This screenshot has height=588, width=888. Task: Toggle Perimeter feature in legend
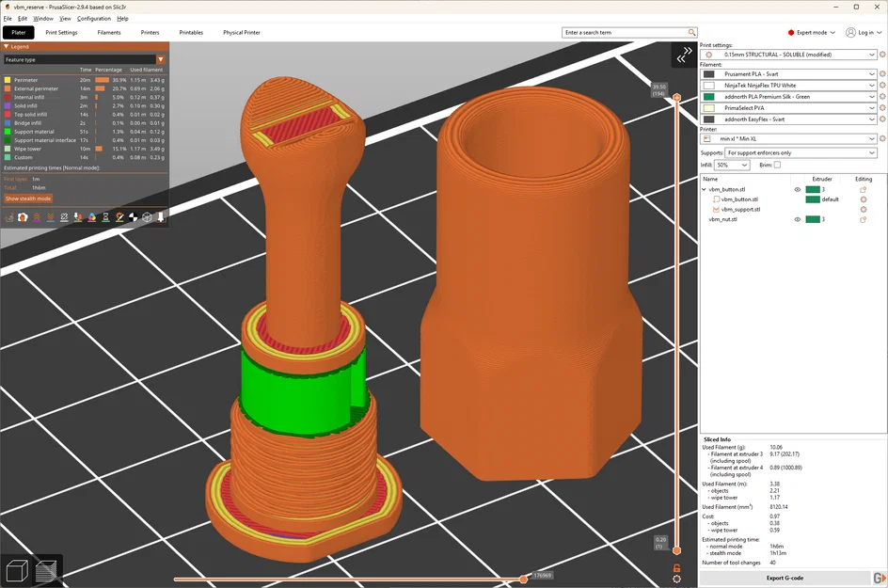click(x=84, y=80)
